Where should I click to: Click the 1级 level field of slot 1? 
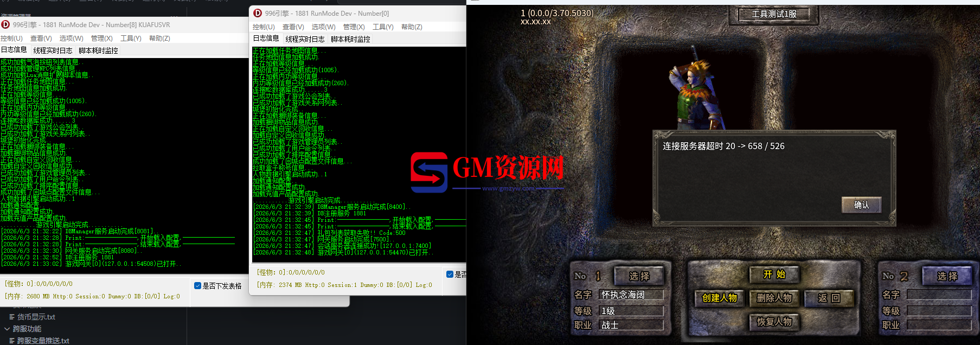point(631,311)
